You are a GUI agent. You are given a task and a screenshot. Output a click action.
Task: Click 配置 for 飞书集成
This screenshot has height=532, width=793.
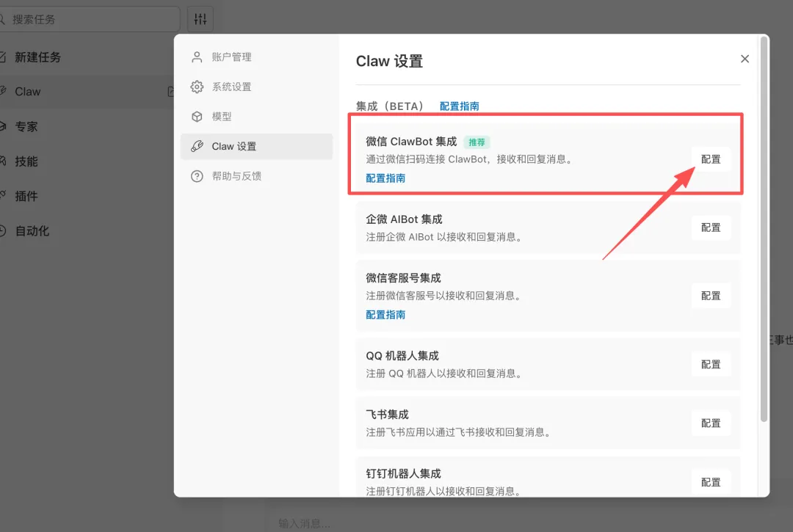[711, 423]
